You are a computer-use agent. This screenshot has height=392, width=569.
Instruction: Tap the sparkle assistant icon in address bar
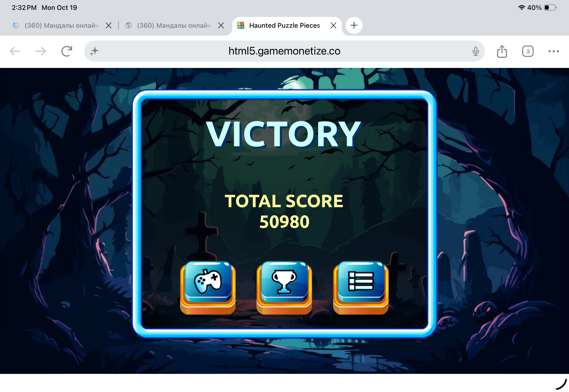coord(94,51)
